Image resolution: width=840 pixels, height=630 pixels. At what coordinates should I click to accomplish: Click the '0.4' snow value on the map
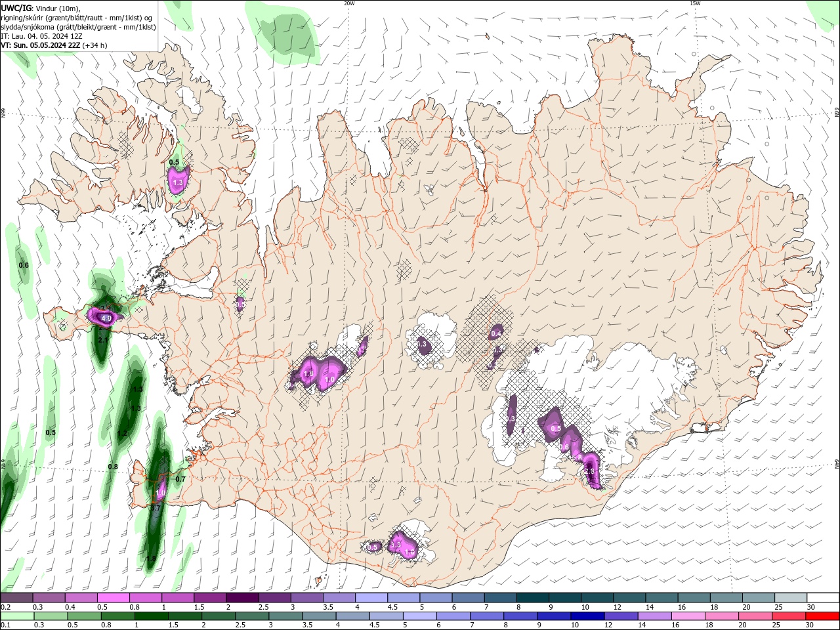(x=496, y=333)
